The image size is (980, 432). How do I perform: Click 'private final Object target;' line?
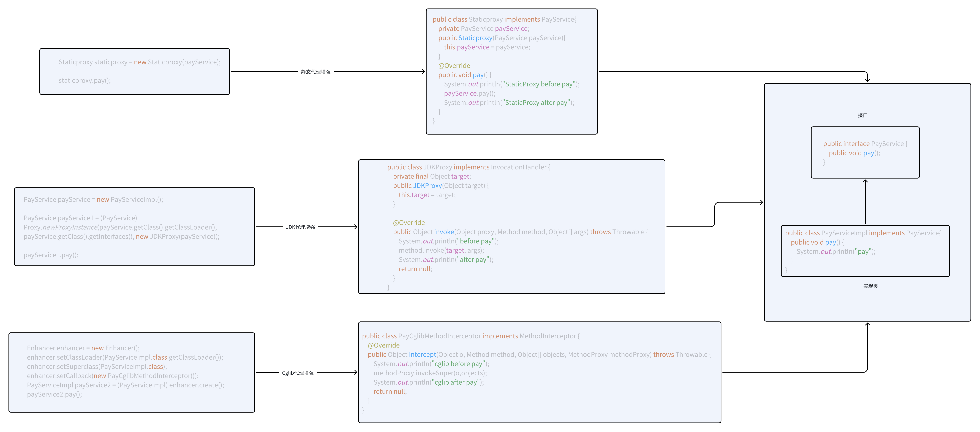click(432, 176)
